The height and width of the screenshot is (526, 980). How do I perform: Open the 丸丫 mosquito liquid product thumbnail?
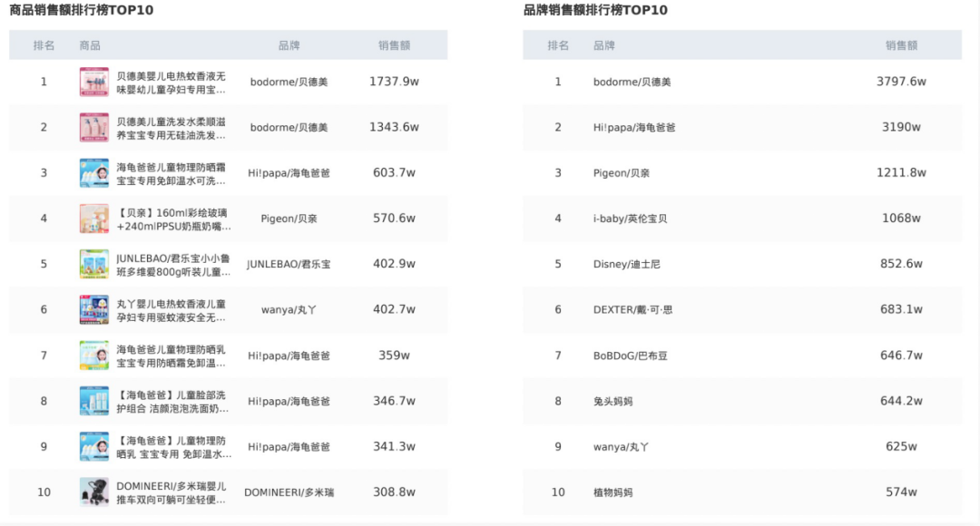(93, 309)
